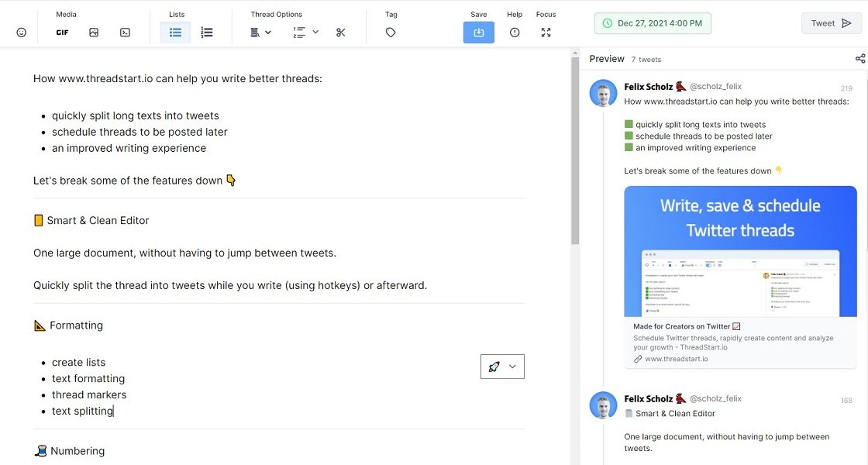Split the thread with the scissors icon
Image resolution: width=868 pixels, height=465 pixels.
340,33
